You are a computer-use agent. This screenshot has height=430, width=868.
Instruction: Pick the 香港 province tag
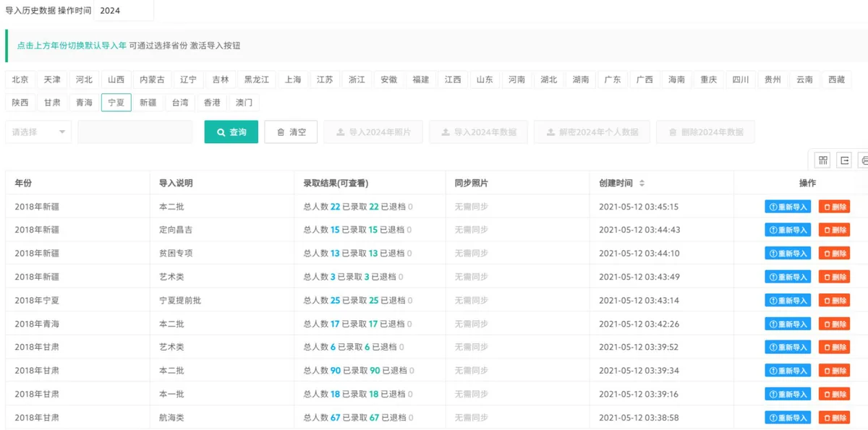[211, 103]
